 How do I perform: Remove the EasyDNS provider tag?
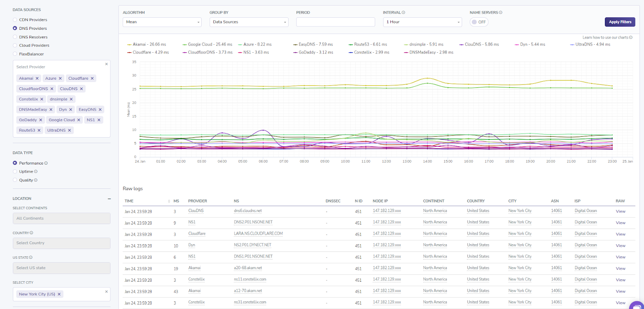click(100, 109)
